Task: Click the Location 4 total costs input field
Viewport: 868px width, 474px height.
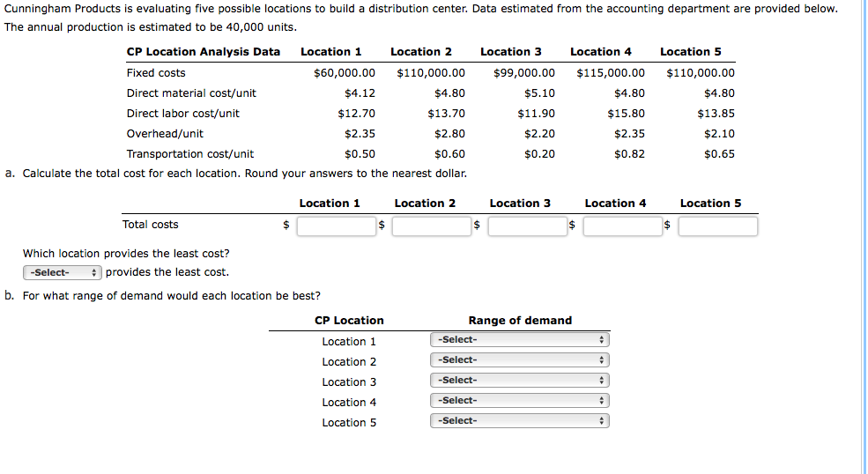Action: 623,226
